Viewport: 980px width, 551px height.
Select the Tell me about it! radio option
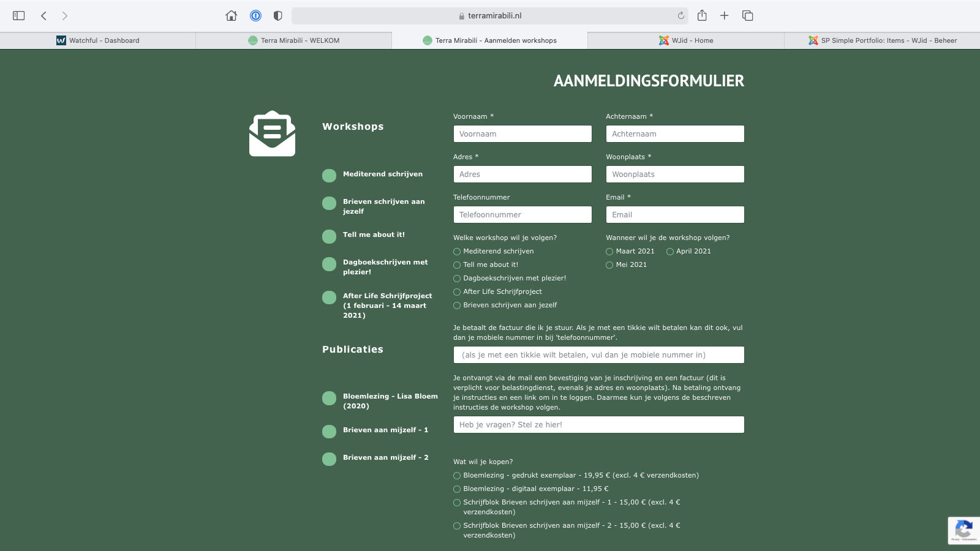457,265
